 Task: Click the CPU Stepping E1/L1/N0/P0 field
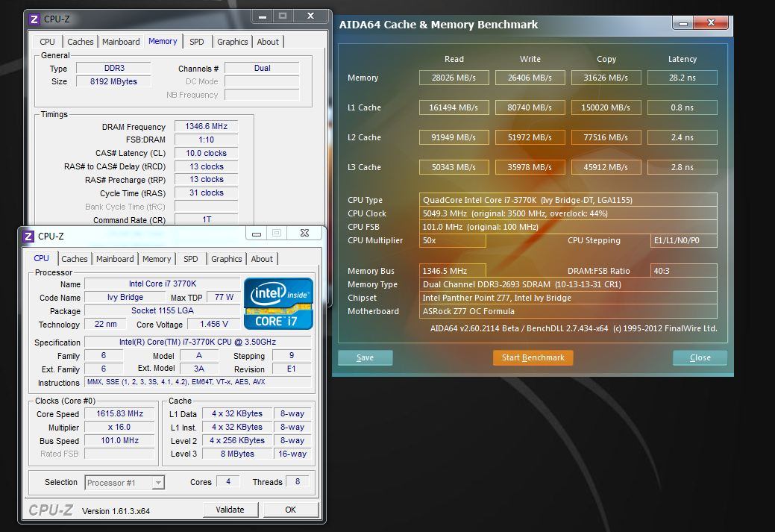click(683, 240)
